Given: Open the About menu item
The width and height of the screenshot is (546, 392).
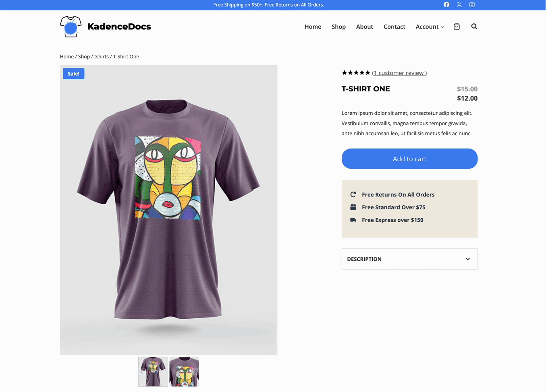Looking at the screenshot, I should (x=364, y=27).
